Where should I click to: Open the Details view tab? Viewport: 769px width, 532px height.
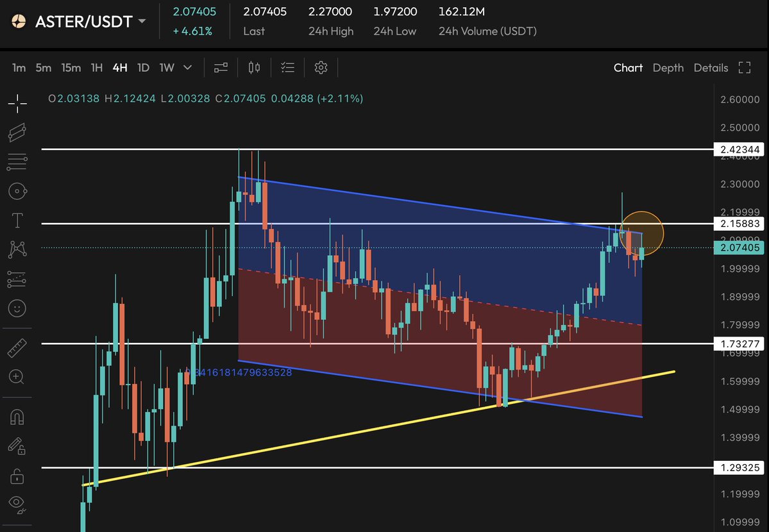(x=711, y=68)
